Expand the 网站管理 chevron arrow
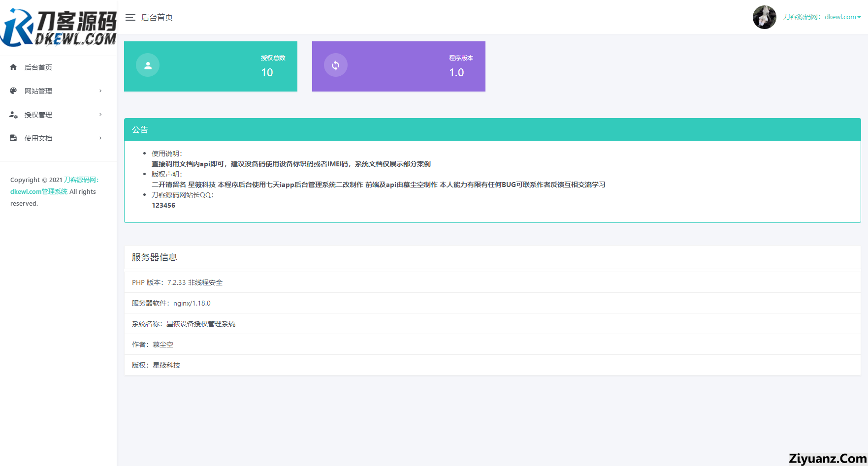This screenshot has width=868, height=466. (100, 91)
